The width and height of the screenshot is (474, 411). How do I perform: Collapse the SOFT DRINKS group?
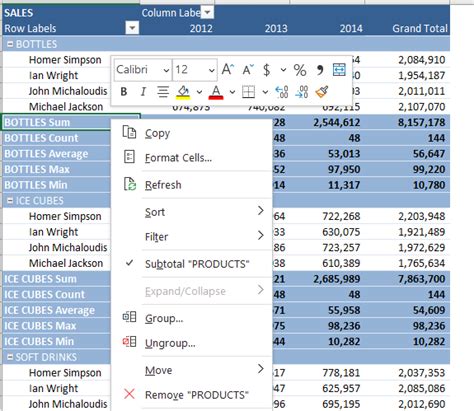tap(10, 357)
